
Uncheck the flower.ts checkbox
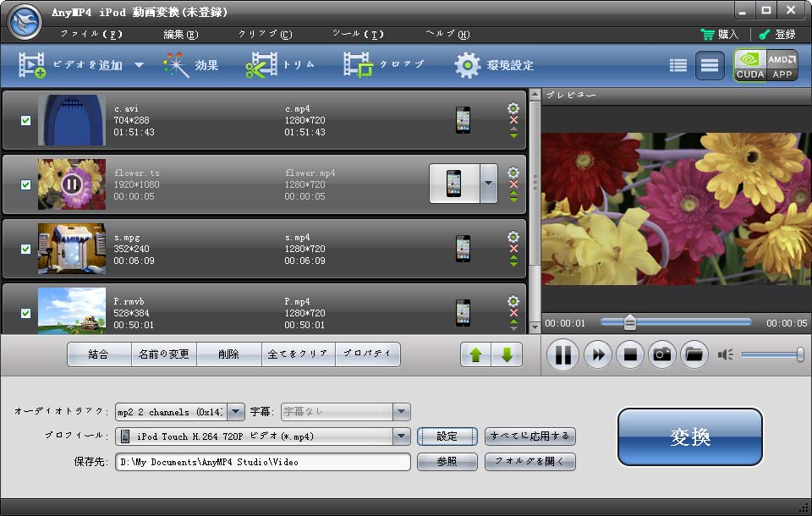tap(25, 185)
